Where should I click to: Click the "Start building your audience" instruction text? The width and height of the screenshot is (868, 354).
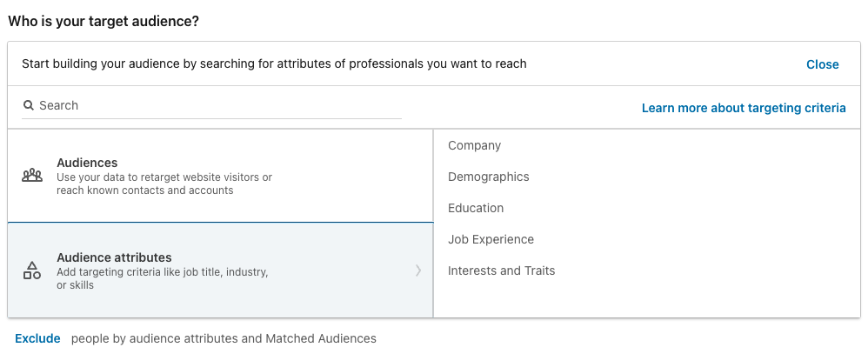(274, 63)
